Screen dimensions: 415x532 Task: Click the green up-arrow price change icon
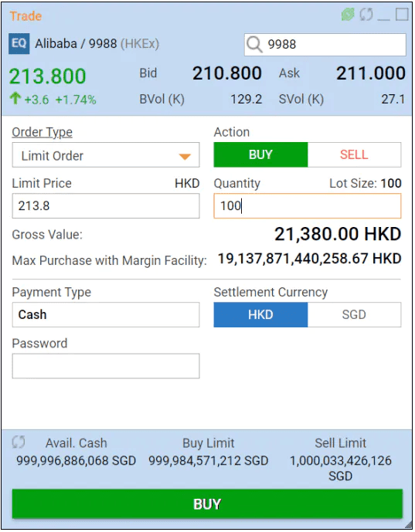[15, 98]
